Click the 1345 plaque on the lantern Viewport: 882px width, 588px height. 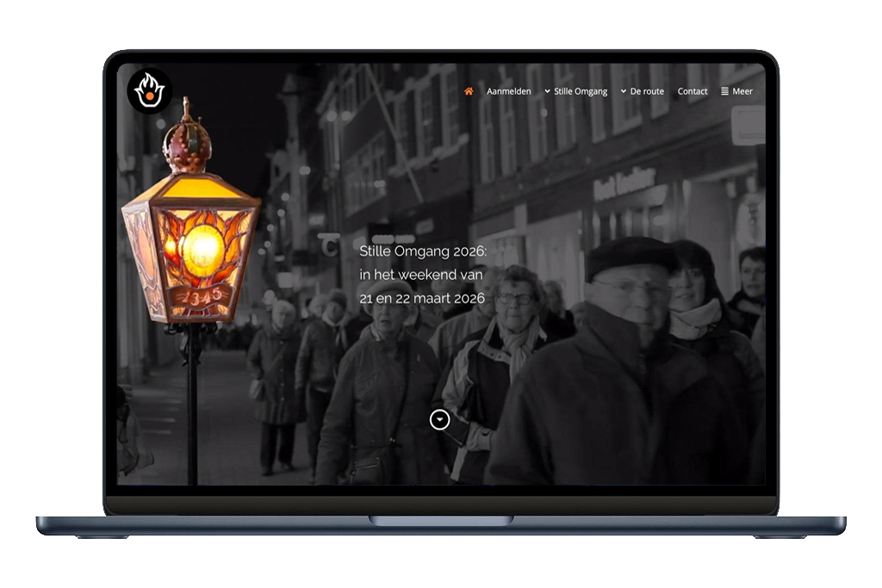[199, 295]
